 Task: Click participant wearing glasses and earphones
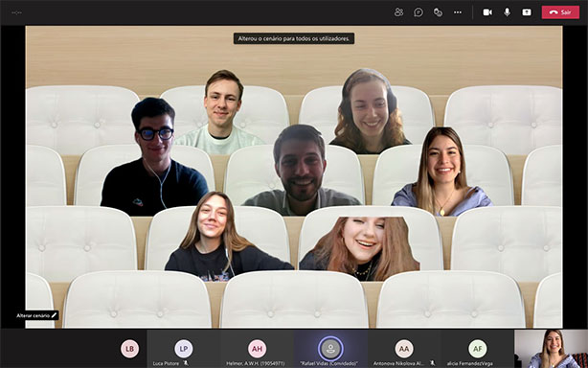pos(154,157)
